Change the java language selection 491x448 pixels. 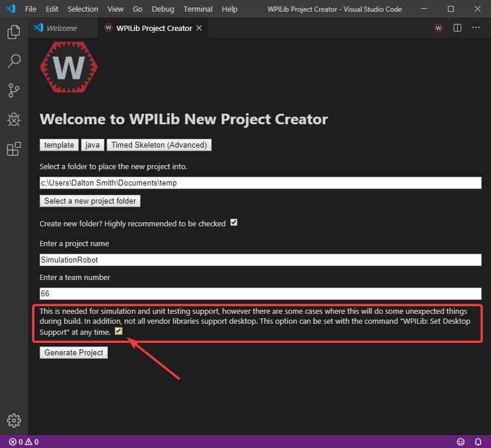click(x=92, y=145)
